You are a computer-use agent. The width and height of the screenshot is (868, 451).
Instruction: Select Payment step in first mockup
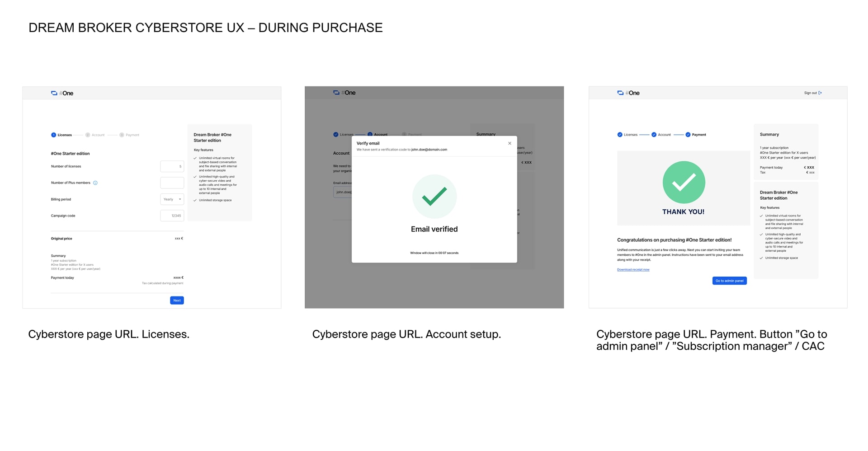(129, 135)
